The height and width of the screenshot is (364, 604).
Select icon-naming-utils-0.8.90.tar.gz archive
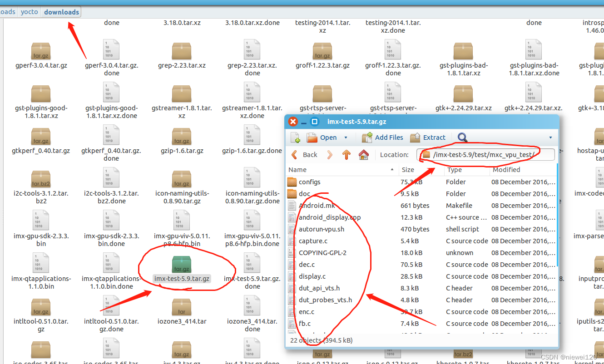[182, 188]
